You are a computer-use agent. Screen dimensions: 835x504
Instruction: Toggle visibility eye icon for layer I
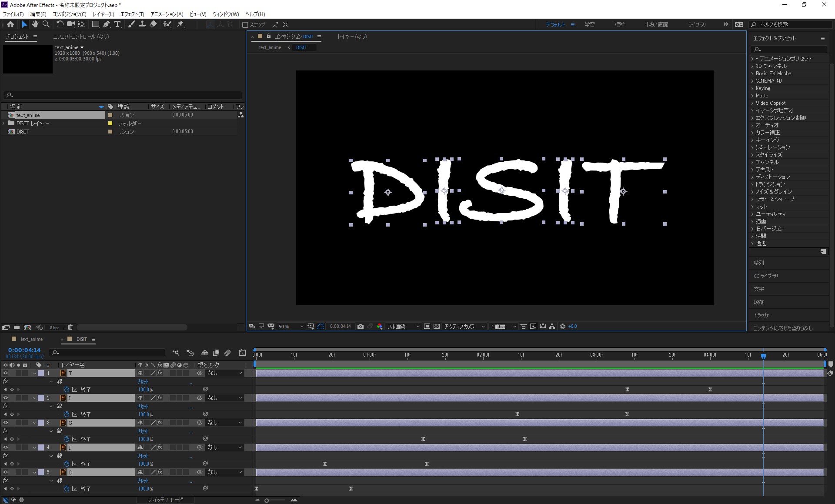click(5, 398)
